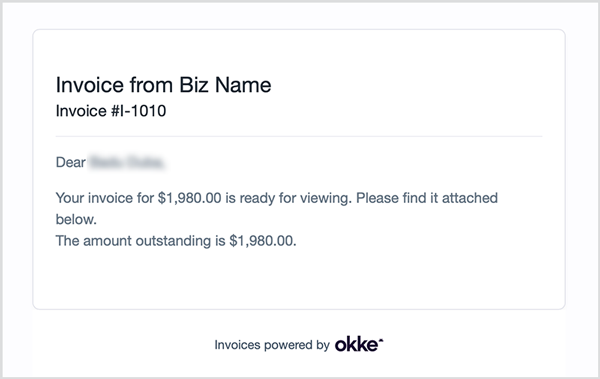The image size is (600, 379).
Task: Click the okke logo in the footer
Action: click(x=359, y=345)
